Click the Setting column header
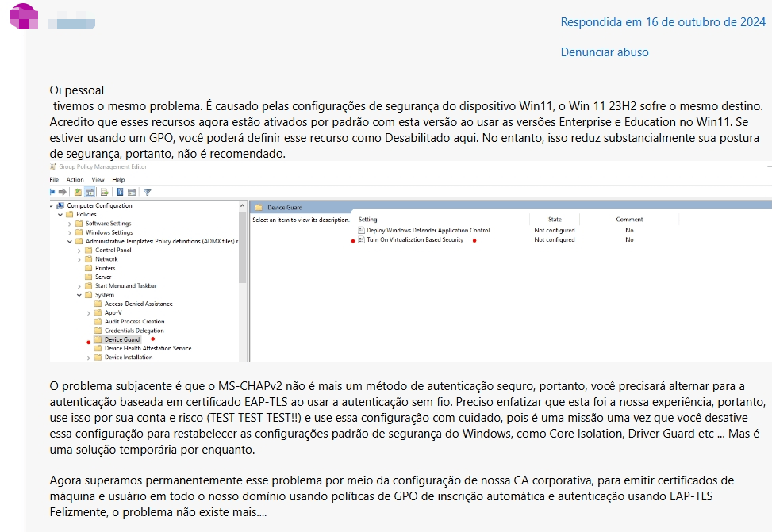Screen dimensions: 772x532 coord(368,220)
